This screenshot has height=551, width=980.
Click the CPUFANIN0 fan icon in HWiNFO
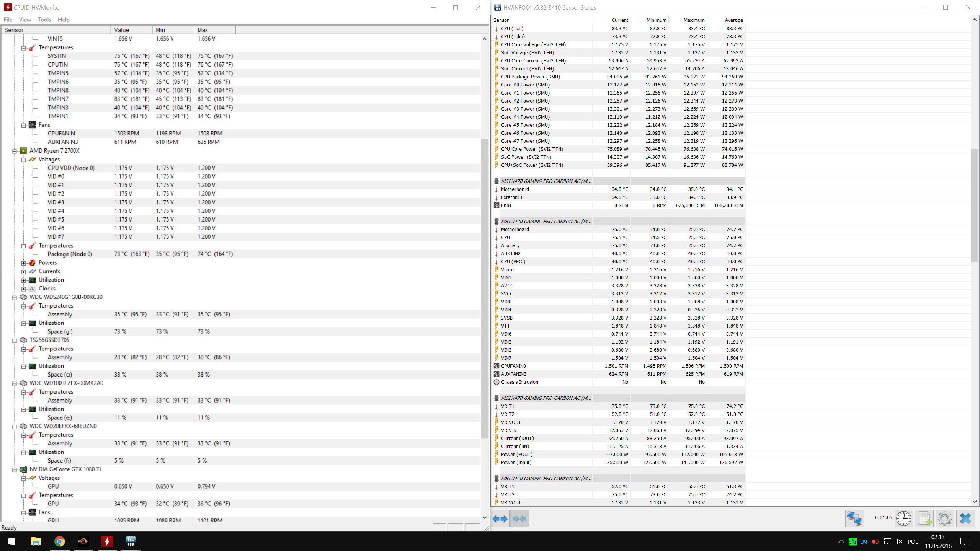pos(497,366)
